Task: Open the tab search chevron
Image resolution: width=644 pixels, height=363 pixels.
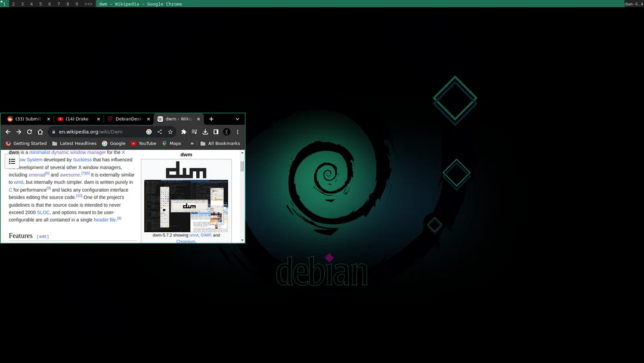Action: [x=238, y=119]
